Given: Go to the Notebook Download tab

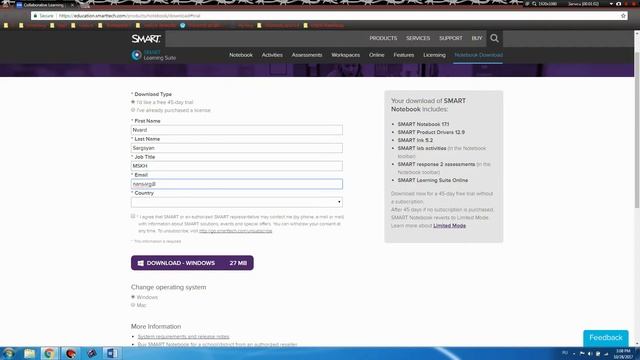Looking at the screenshot, I should click(x=478, y=55).
